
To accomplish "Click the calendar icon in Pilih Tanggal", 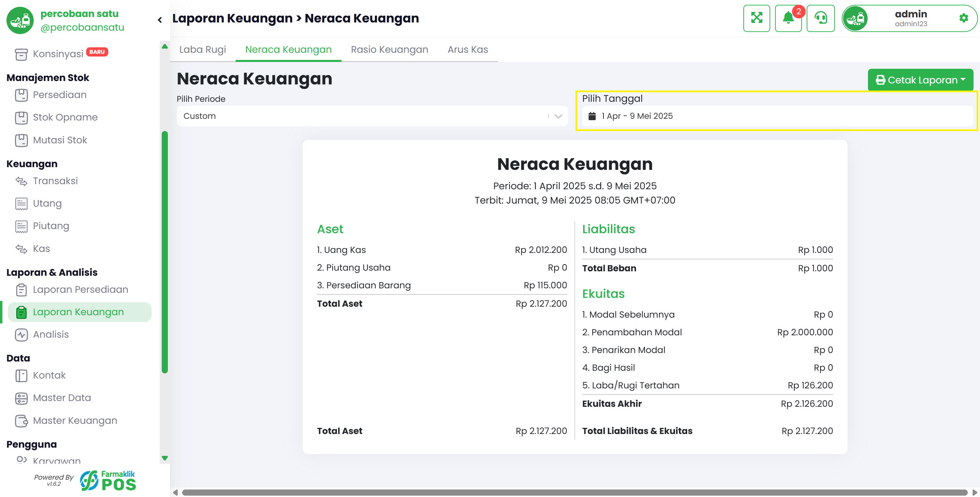I will point(592,116).
